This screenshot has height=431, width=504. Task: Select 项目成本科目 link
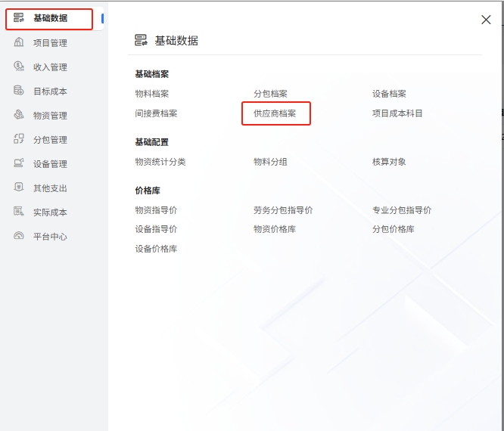tap(397, 113)
